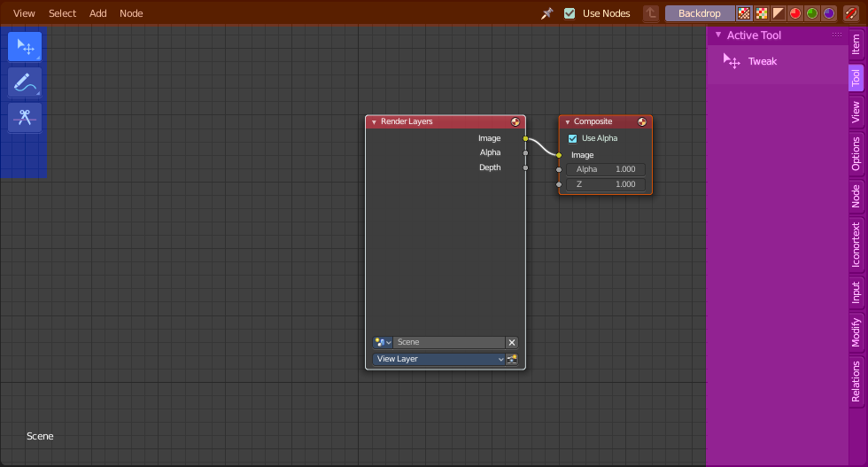Show Color only backdrop channel
This screenshot has width=868, height=467.
761,13
